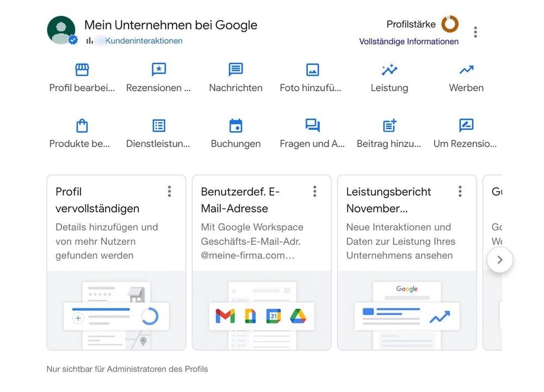Click the Um Rezensionen bitten icon
The image size is (544, 392).
466,126
